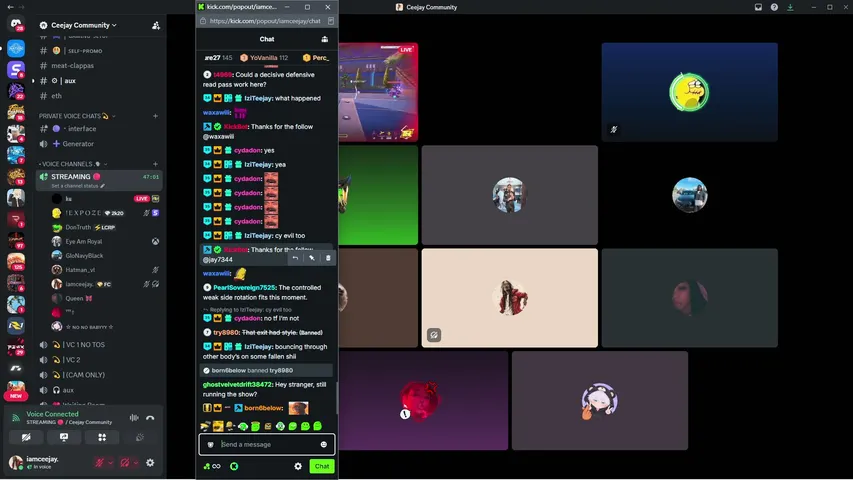Open the self-promo text channel
The height and width of the screenshot is (480, 853).
coord(99,51)
